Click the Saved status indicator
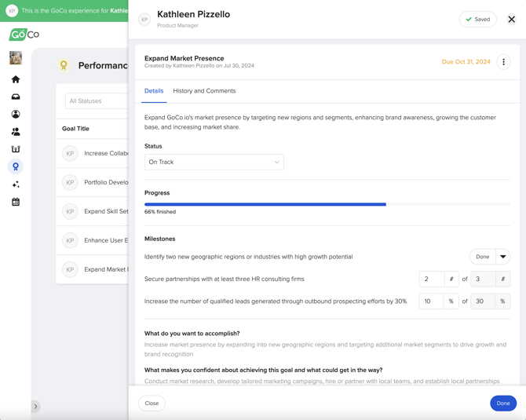526x420 pixels. pyautogui.click(x=477, y=20)
